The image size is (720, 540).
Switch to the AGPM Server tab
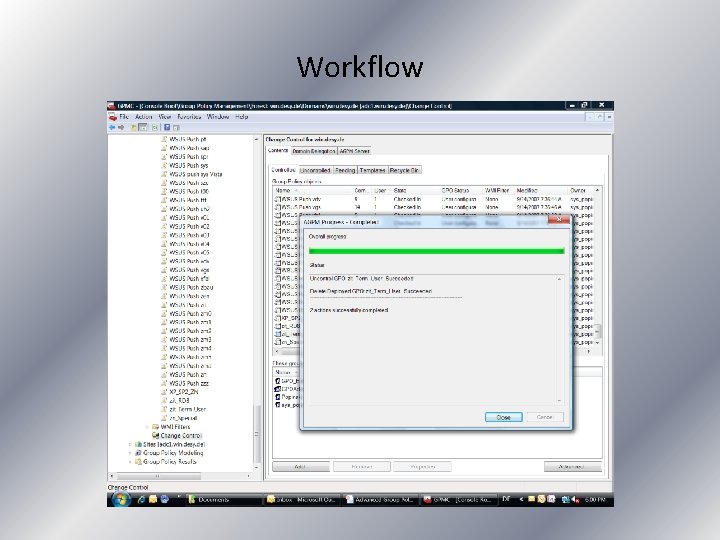354,151
